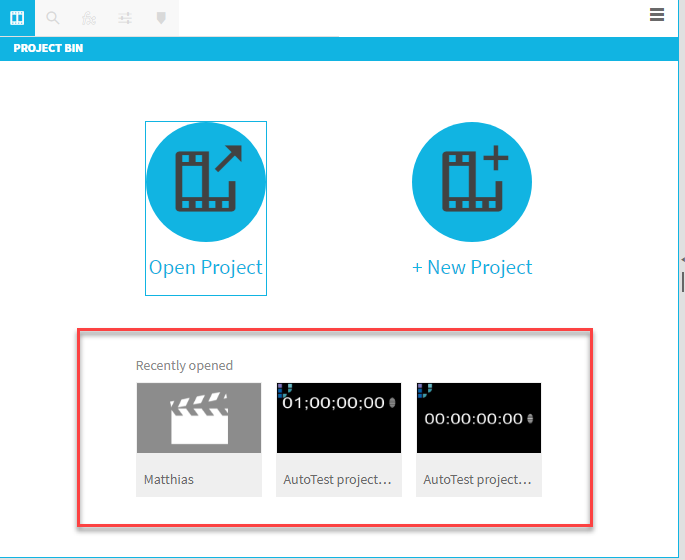Click the rightmost AutoTest project name label
This screenshot has width=685, height=560.
coord(478,479)
